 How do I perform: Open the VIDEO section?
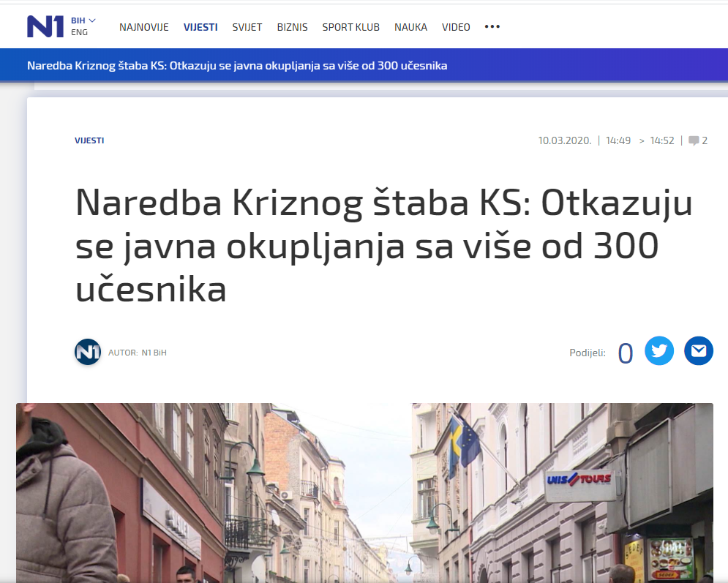[456, 27]
